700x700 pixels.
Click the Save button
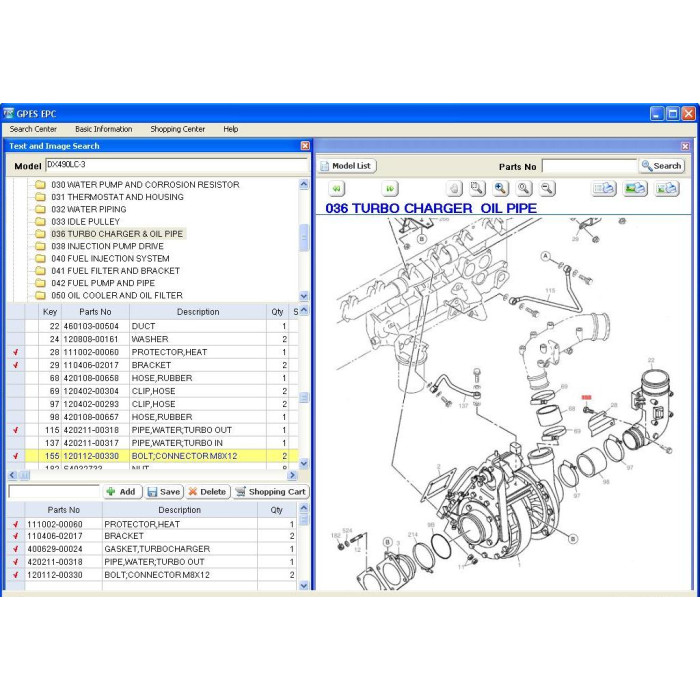click(164, 492)
